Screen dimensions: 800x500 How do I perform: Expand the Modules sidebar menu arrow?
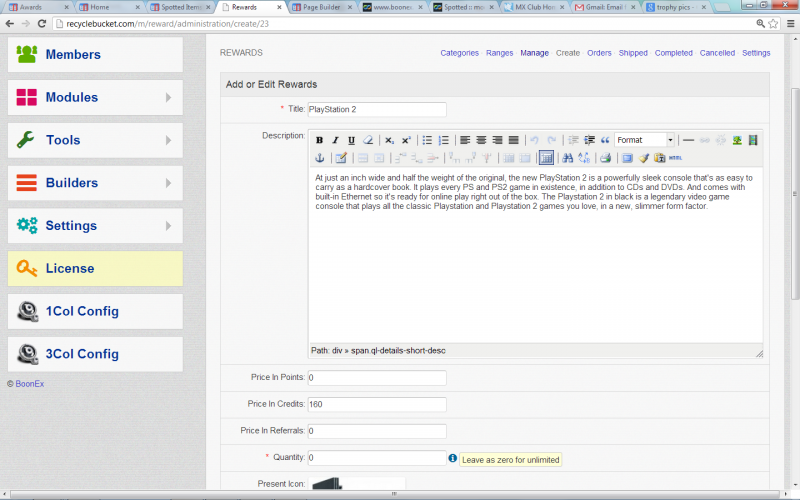pyautogui.click(x=168, y=97)
